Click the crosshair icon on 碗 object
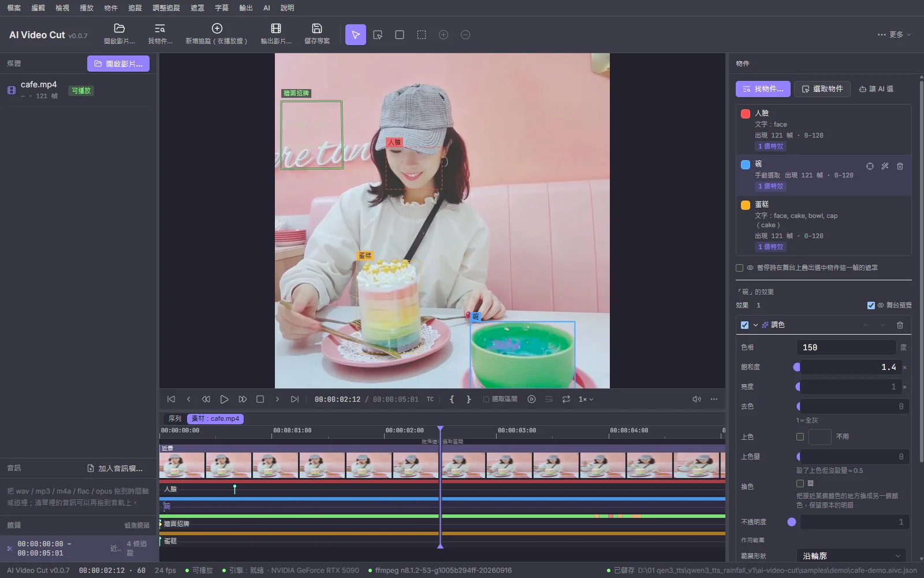 [870, 166]
